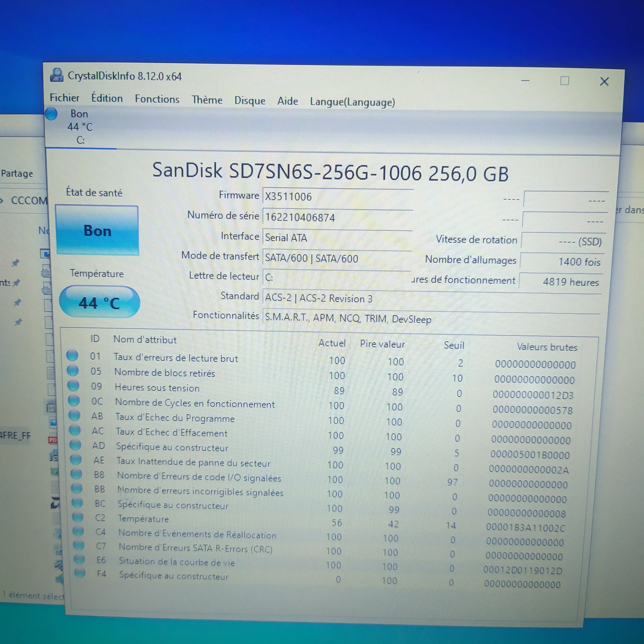Open the Thème menu
The image size is (644, 644).
coord(207,100)
